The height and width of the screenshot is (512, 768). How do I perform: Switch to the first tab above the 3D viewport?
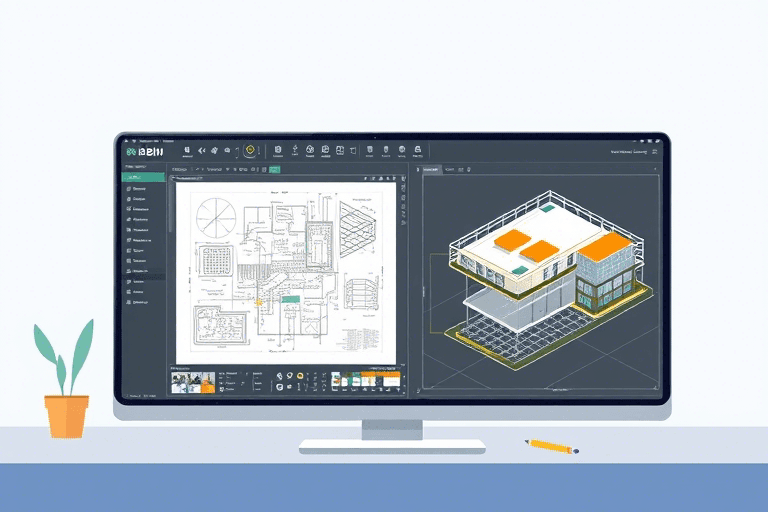point(433,172)
